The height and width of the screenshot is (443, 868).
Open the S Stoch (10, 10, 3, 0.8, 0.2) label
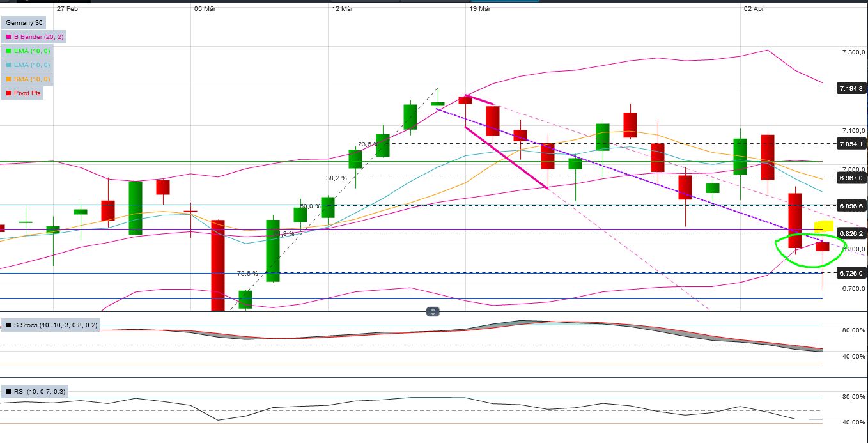coord(51,325)
